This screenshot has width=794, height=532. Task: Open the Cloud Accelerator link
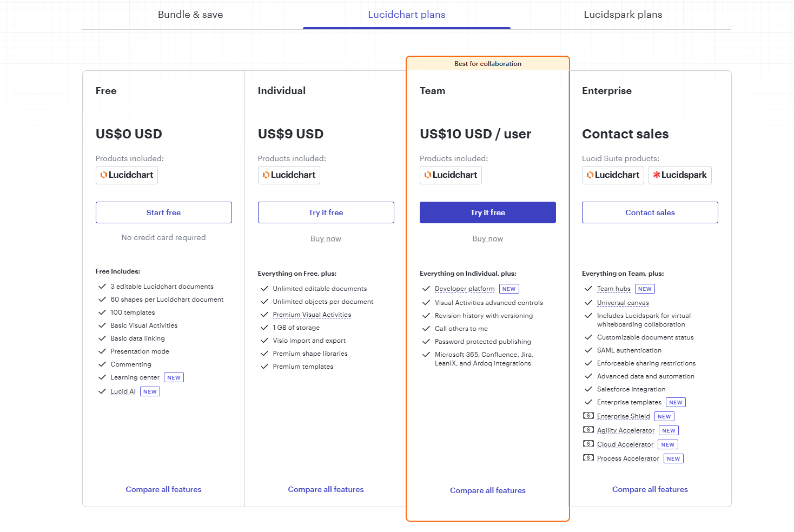click(x=625, y=444)
